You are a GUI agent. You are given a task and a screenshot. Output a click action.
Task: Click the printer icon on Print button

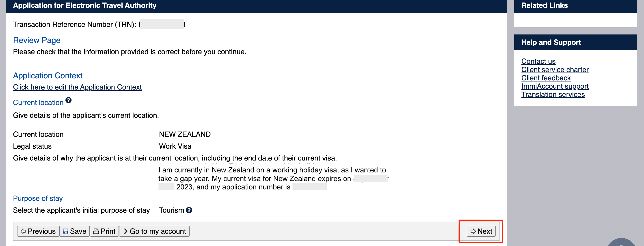(x=96, y=231)
